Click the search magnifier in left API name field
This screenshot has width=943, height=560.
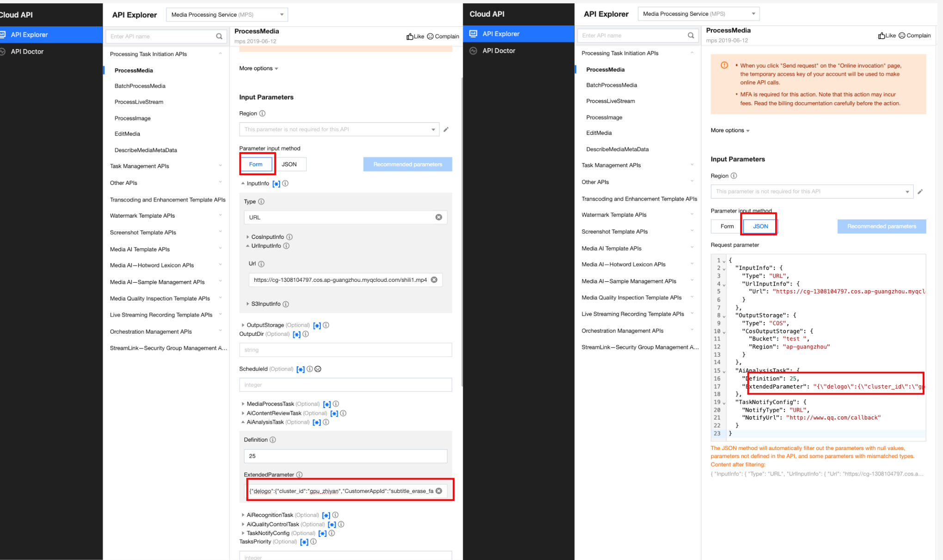click(219, 36)
